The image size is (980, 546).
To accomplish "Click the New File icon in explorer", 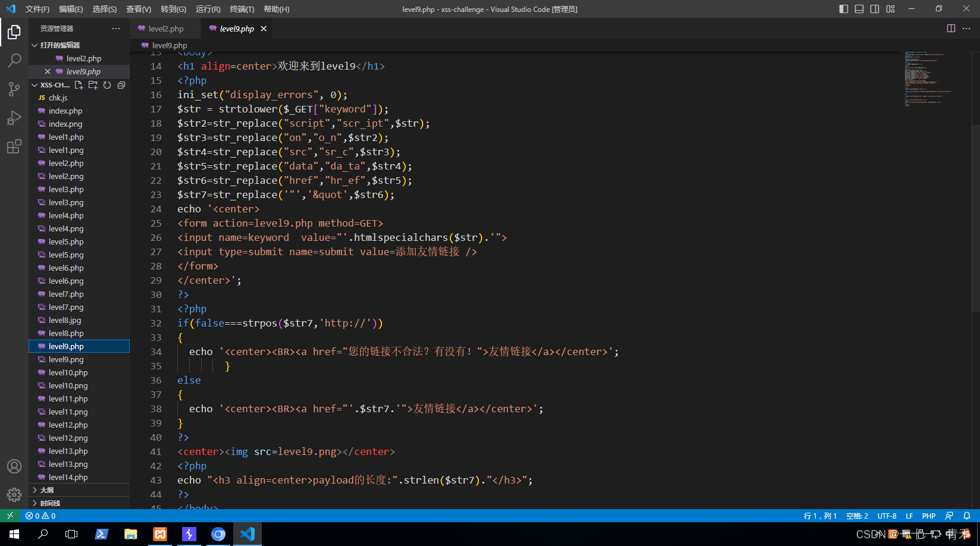I will [79, 85].
